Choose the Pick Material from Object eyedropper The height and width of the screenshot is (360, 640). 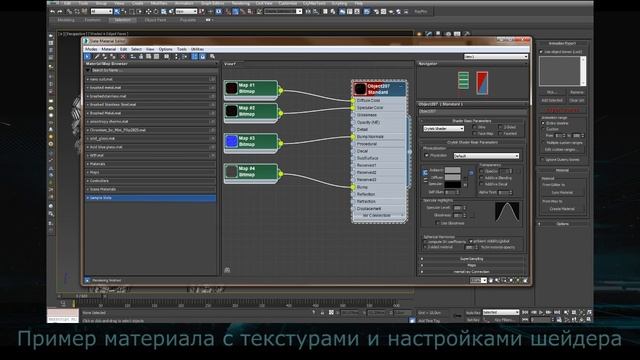pyautogui.click(x=97, y=56)
